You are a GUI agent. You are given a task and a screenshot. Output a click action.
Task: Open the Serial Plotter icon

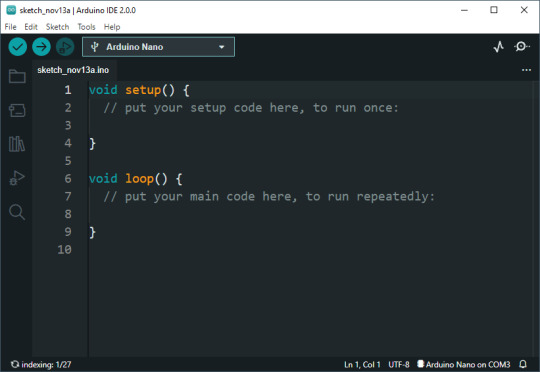pos(498,46)
